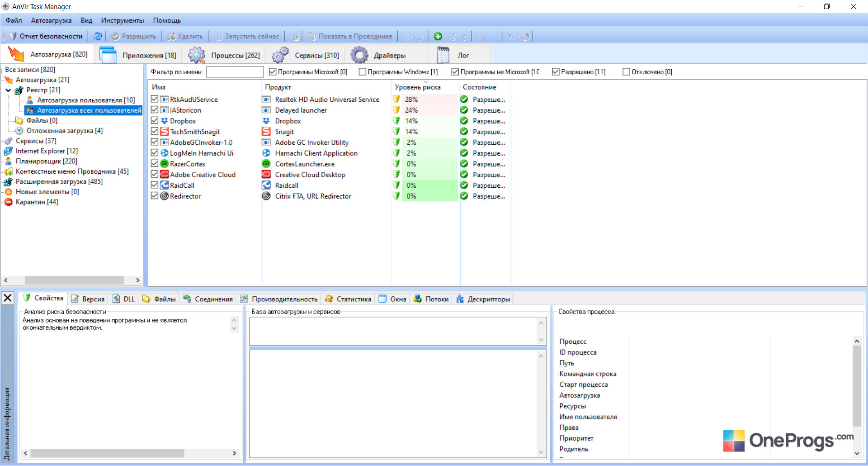The height and width of the screenshot is (466, 868).
Task: Click green status checkmark in Redirector row
Action: point(464,196)
